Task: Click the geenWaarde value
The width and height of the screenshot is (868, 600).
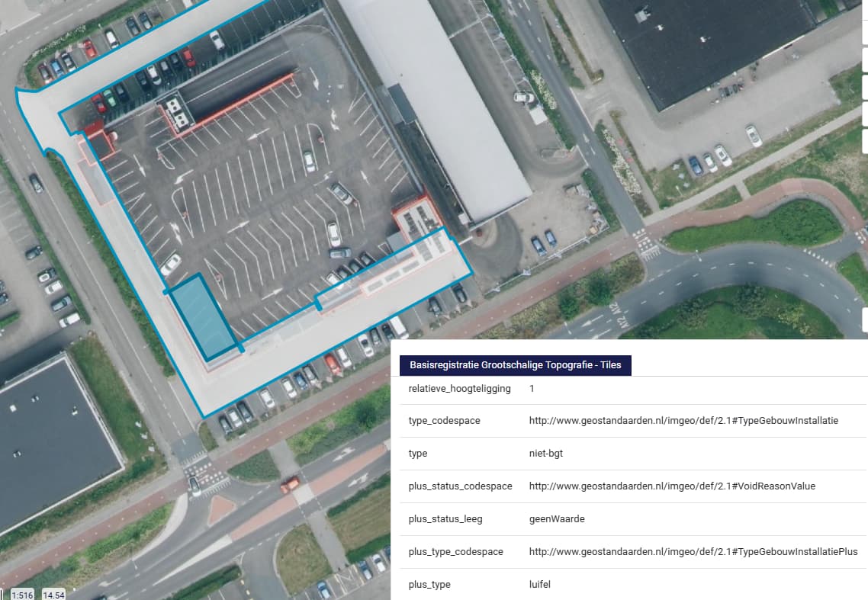Action: 557,518
